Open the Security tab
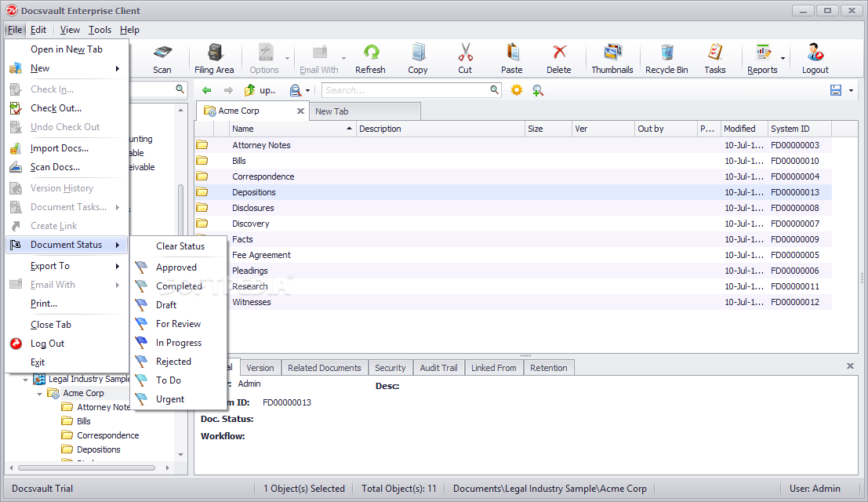 pos(390,368)
